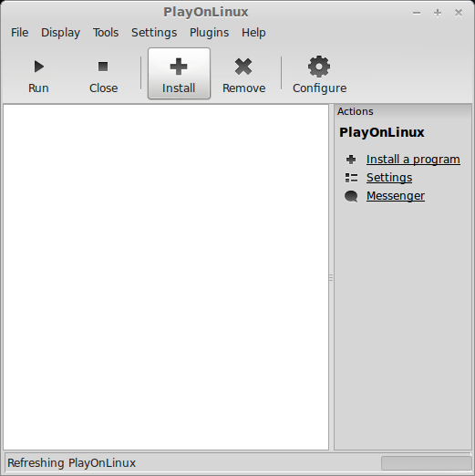475x476 pixels.
Task: Open the File menu
Action: point(20,33)
